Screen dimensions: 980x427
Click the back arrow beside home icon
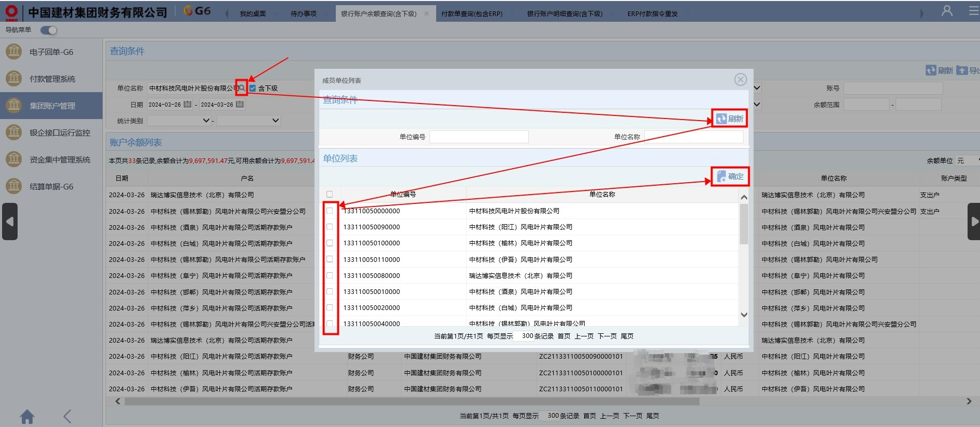[x=67, y=416]
